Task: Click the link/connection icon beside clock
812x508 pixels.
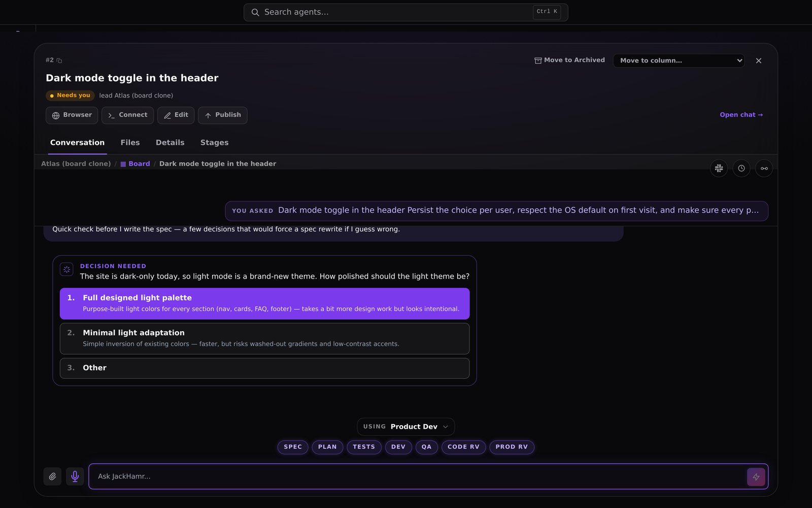Action: pos(764,168)
